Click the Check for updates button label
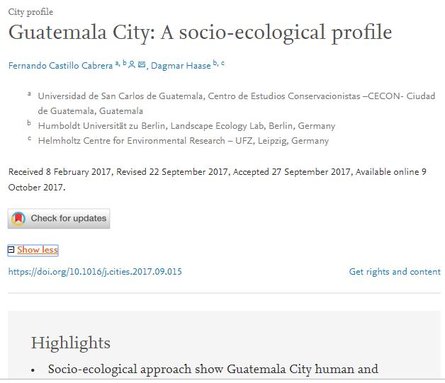 (x=68, y=218)
